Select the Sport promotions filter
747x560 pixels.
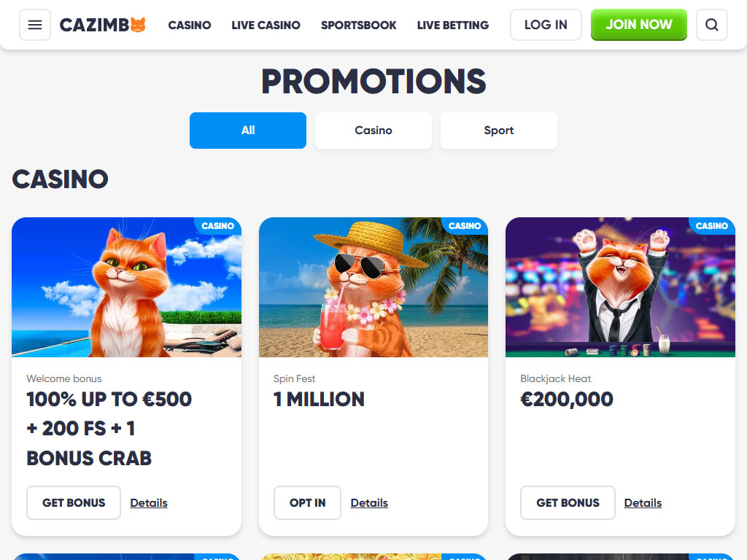(499, 131)
